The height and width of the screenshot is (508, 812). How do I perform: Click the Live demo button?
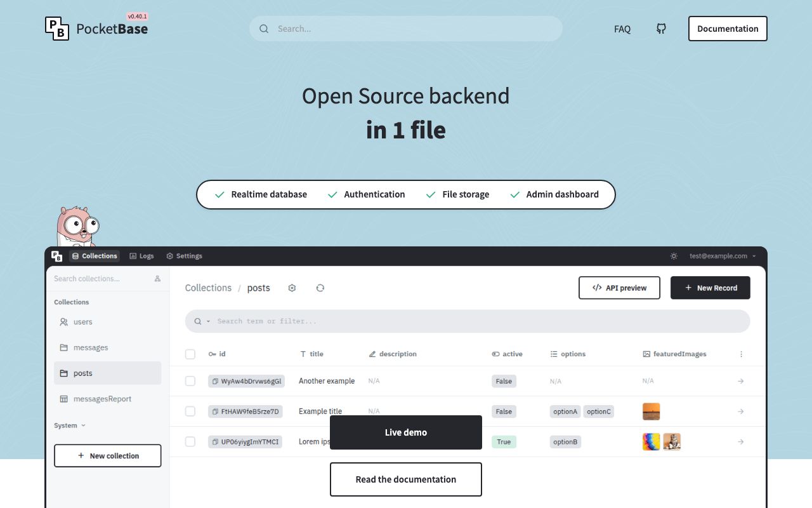[x=406, y=432]
